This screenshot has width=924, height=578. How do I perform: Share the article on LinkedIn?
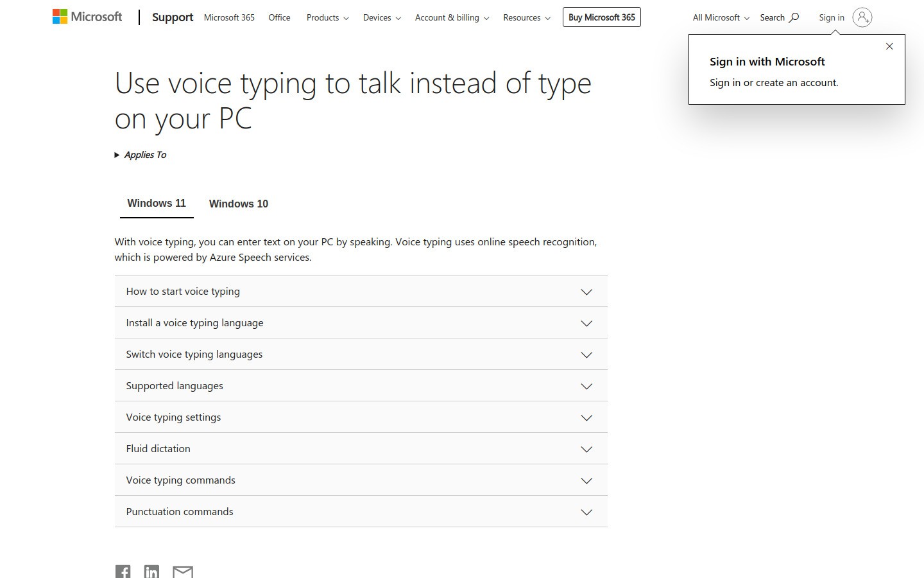pyautogui.click(x=152, y=571)
